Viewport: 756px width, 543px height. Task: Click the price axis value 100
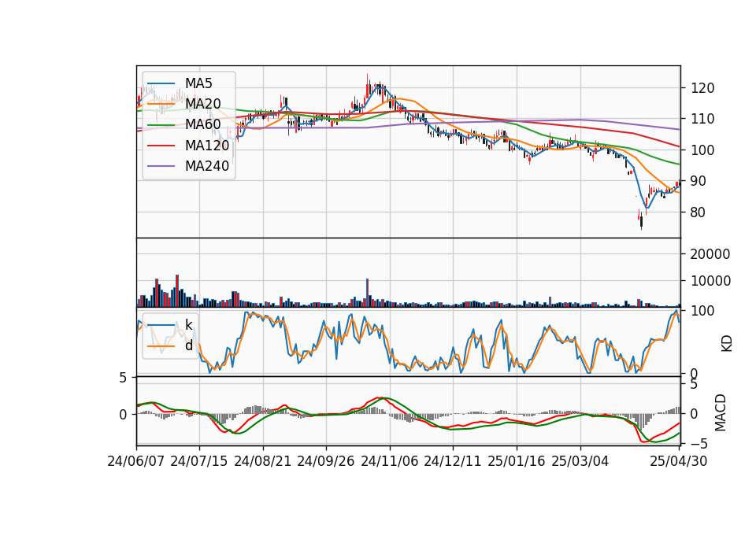tap(702, 150)
